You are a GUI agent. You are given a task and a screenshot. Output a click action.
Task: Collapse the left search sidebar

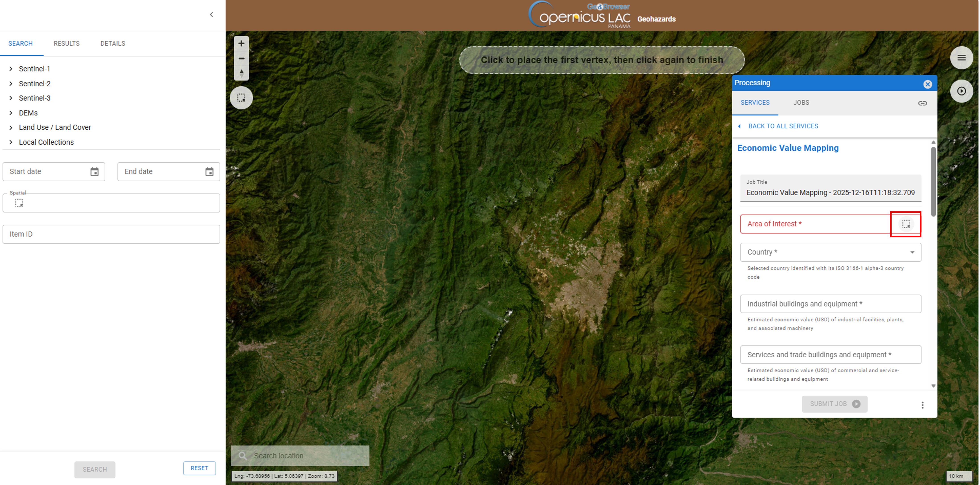click(212, 15)
